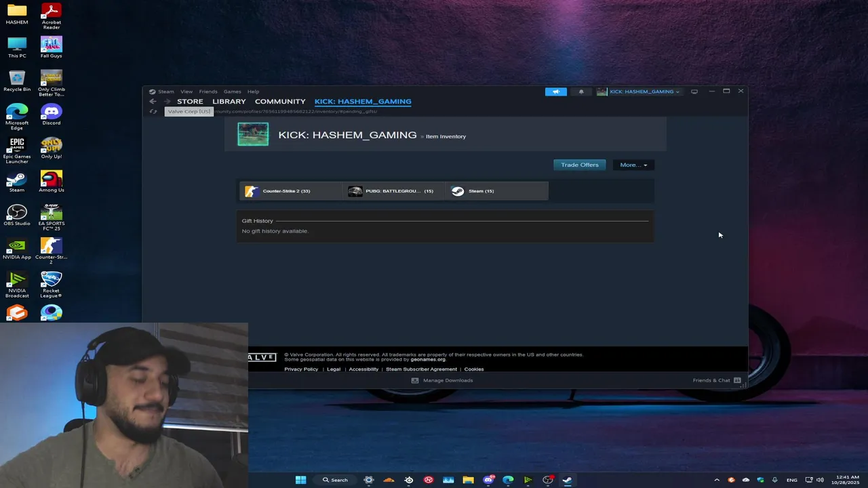Select Rocket League desktop icon

coord(51,285)
